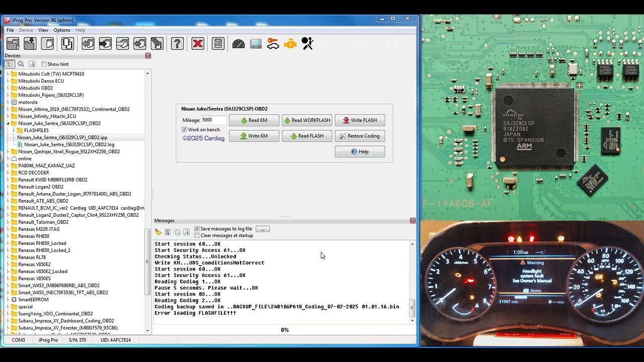644x362 pixels.
Task: Click the Messages delete-log icon
Action: tap(168, 232)
